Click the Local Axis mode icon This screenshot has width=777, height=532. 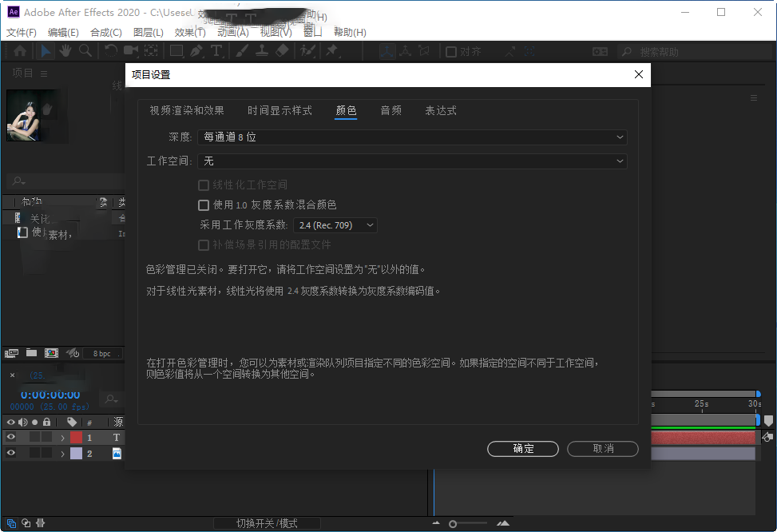(387, 51)
